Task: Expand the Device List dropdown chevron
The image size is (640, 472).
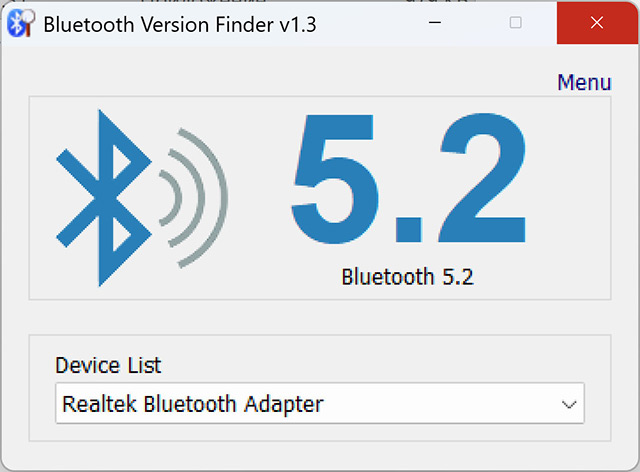Action: [x=569, y=404]
